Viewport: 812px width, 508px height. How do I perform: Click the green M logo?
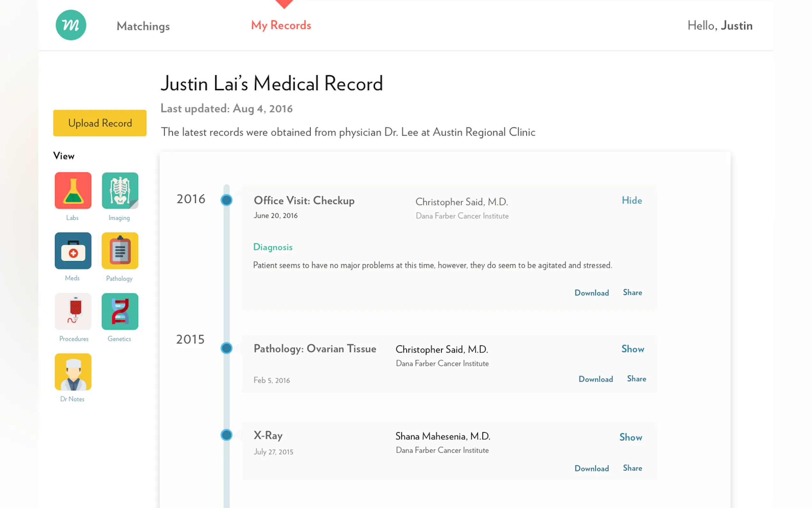[71, 25]
